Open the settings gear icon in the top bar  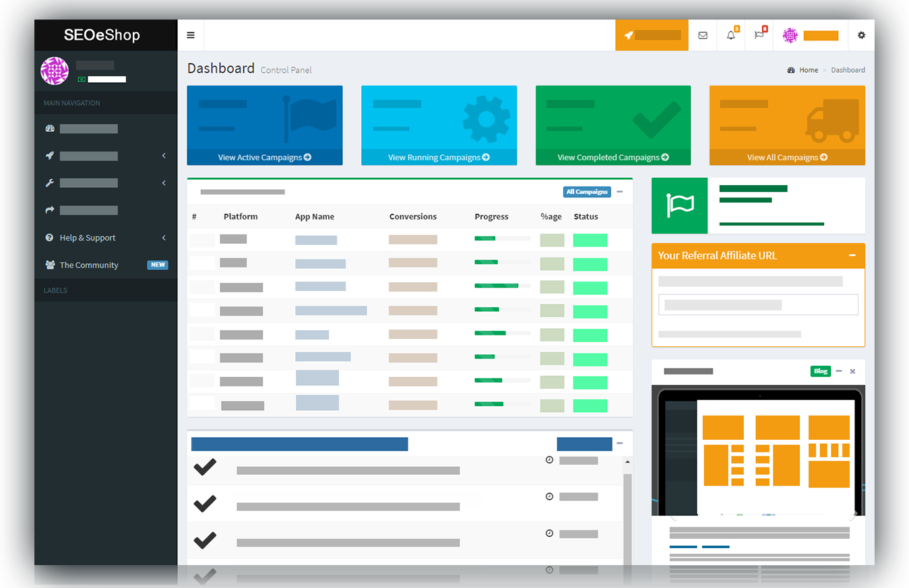pyautogui.click(x=861, y=35)
